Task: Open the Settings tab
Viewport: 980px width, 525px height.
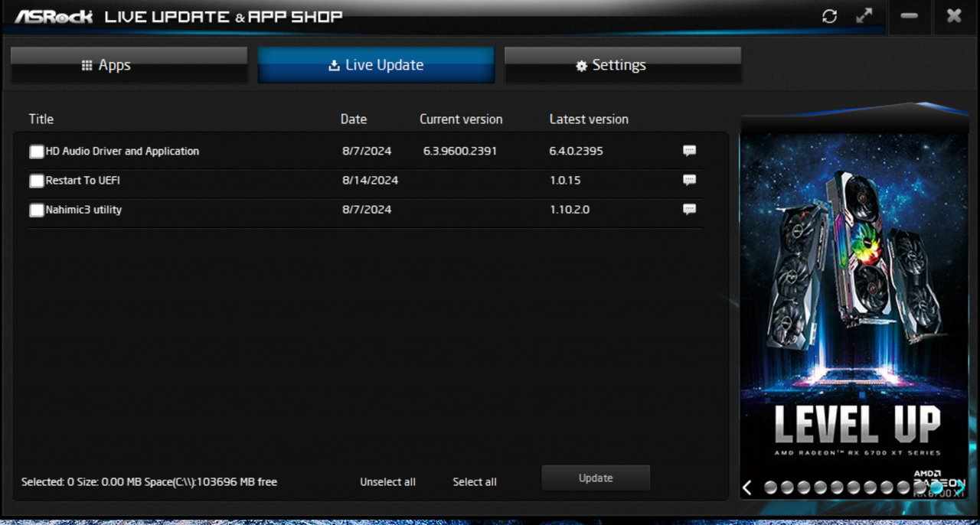Action: click(x=622, y=65)
